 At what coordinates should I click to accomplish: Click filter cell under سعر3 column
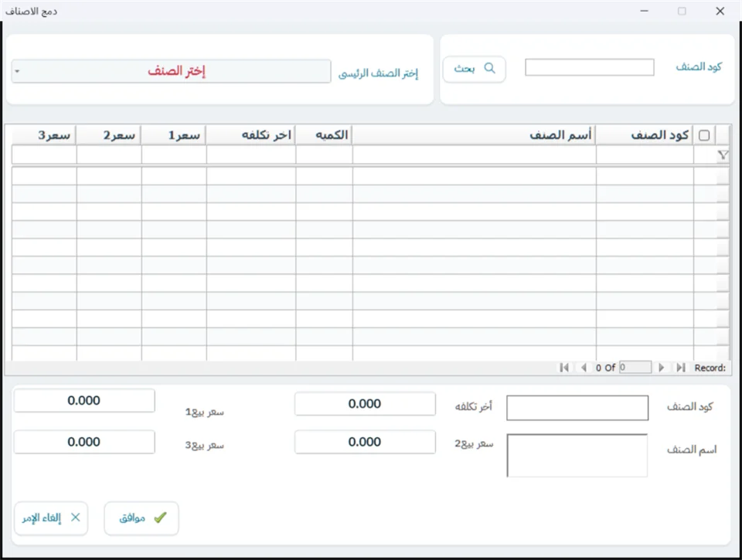click(x=44, y=154)
